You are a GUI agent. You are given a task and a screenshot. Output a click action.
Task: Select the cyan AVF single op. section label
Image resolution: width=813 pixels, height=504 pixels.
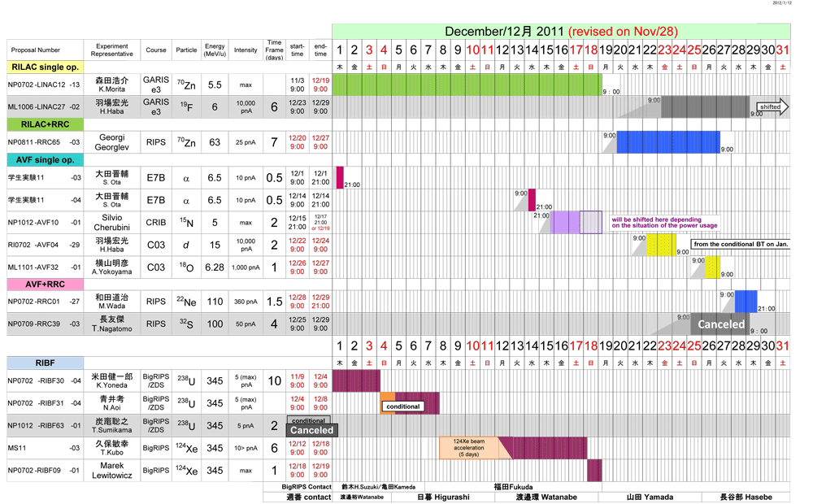point(45,159)
